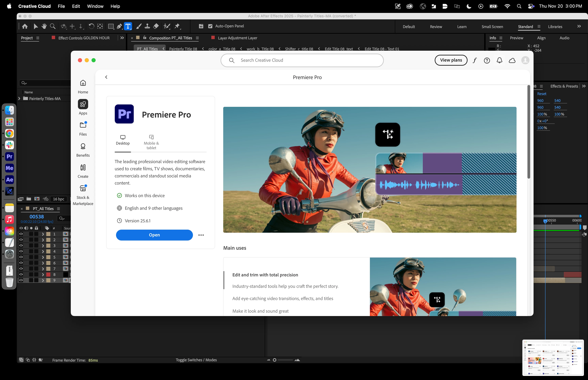Open the help question mark icon
The image size is (588, 380).
pos(487,60)
